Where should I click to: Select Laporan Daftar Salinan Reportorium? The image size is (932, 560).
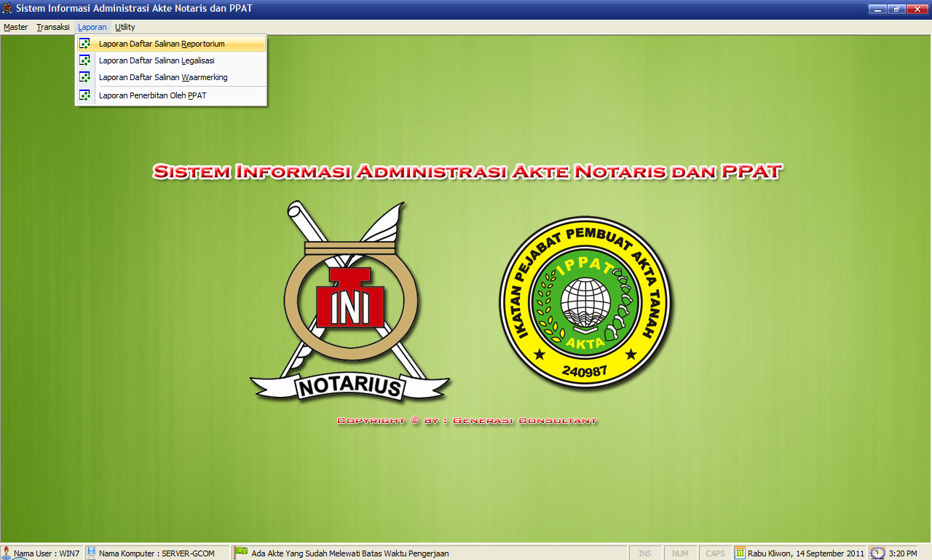pyautogui.click(x=162, y=44)
